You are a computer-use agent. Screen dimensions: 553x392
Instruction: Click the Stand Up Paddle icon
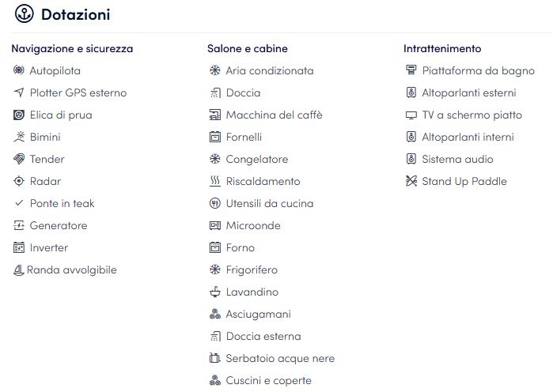point(411,181)
